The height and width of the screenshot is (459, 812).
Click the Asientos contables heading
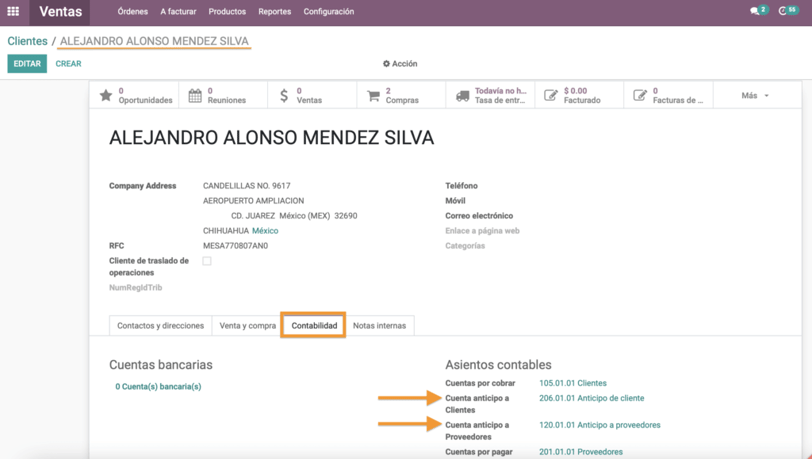pyautogui.click(x=498, y=365)
